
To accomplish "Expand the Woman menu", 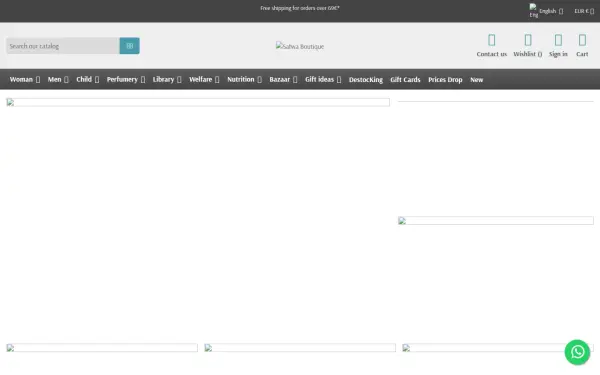I will point(25,80).
